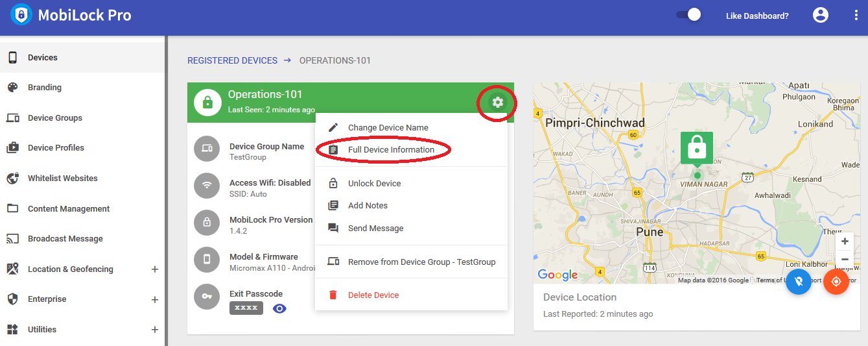Click the Content Management folder icon
Screen dimensions: 868x346
(12, 208)
